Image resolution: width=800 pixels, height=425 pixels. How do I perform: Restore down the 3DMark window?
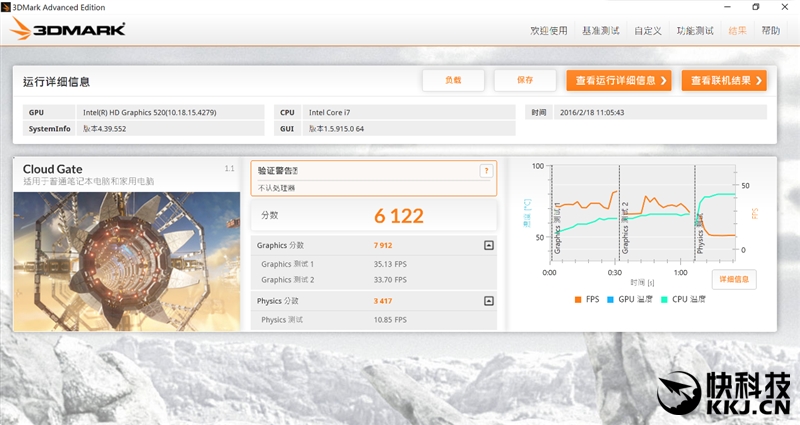pyautogui.click(x=756, y=7)
